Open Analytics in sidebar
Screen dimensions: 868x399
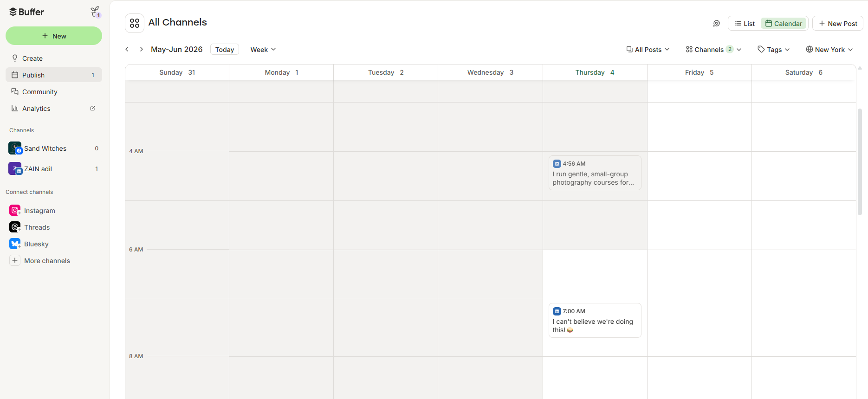coord(54,109)
